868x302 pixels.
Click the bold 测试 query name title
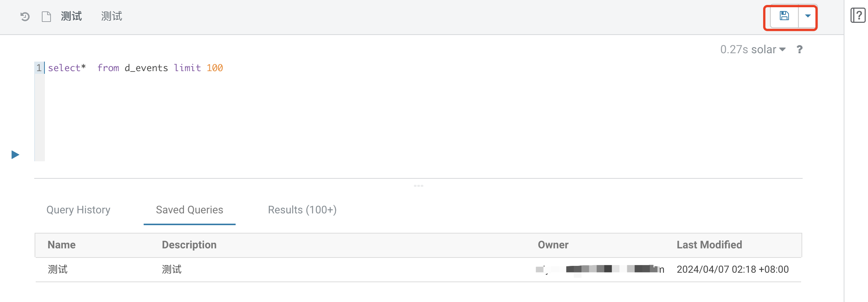tap(71, 16)
